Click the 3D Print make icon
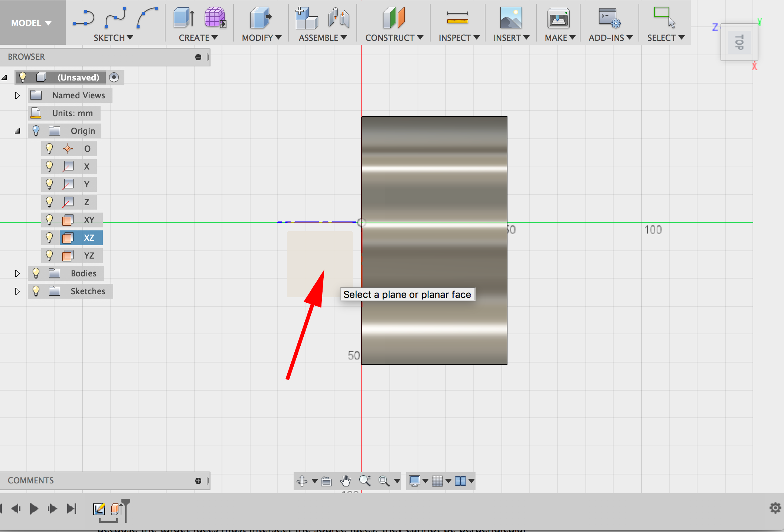Viewport: 784px width, 532px height. [x=558, y=18]
